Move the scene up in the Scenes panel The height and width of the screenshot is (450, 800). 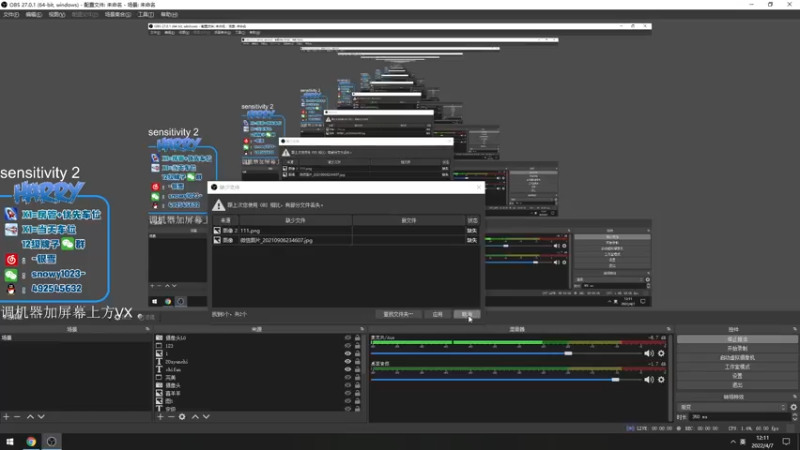tap(30, 417)
